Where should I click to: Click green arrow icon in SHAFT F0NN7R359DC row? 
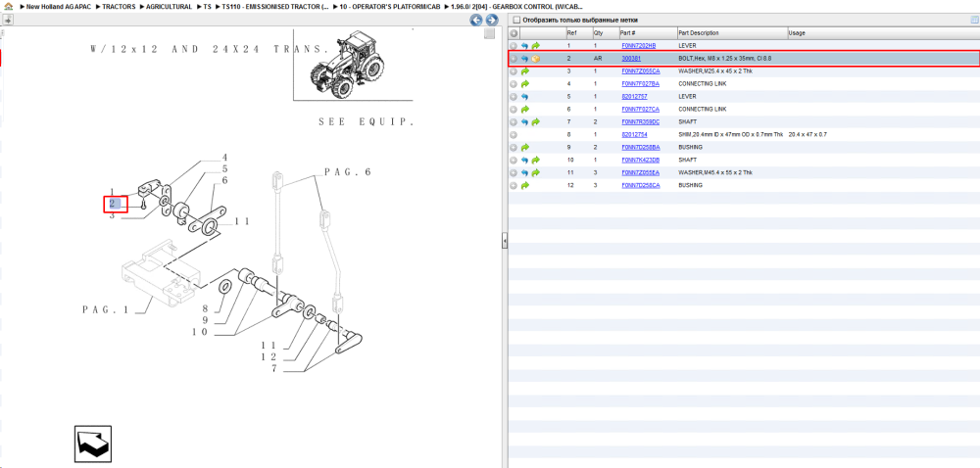pyautogui.click(x=536, y=121)
